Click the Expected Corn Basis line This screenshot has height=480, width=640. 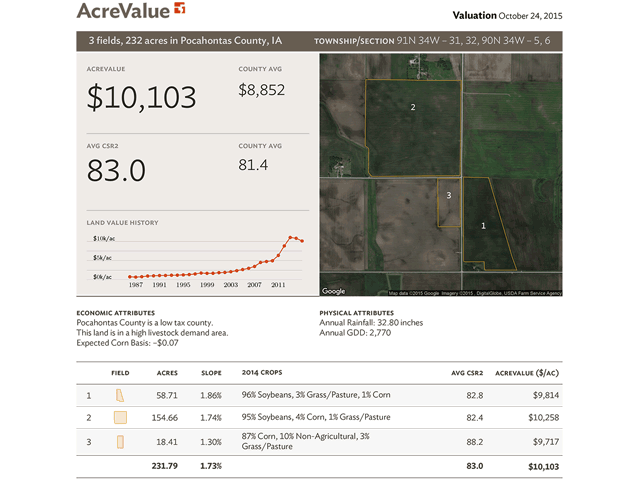[x=127, y=343]
